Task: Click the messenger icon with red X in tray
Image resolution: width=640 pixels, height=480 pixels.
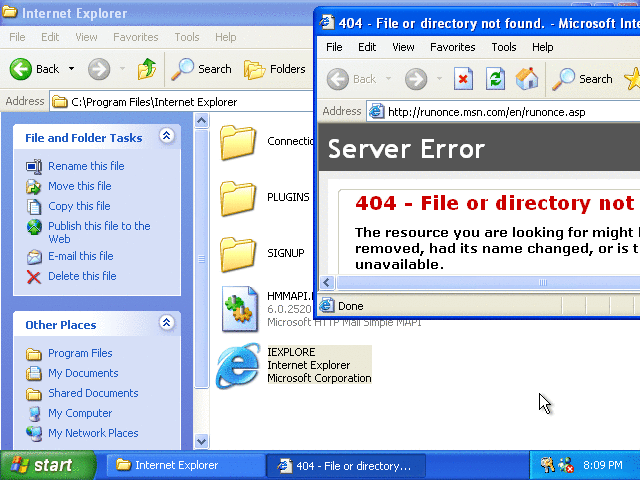Action: 566,465
